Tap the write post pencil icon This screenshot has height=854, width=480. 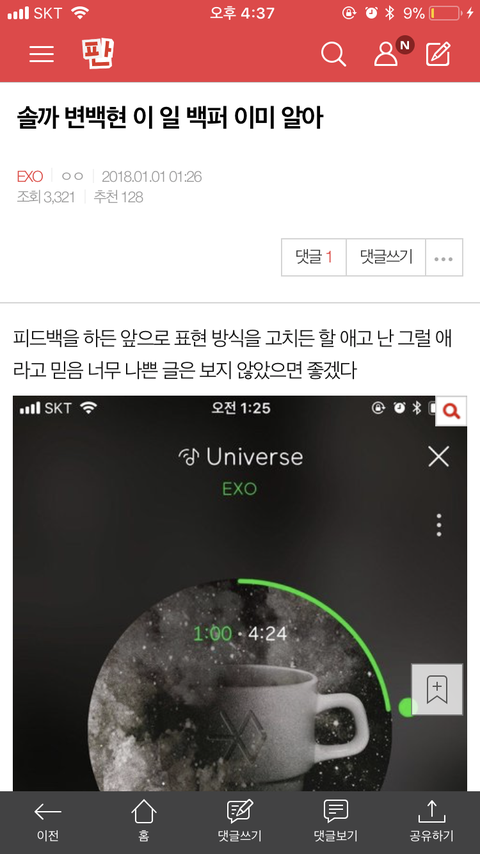439,54
